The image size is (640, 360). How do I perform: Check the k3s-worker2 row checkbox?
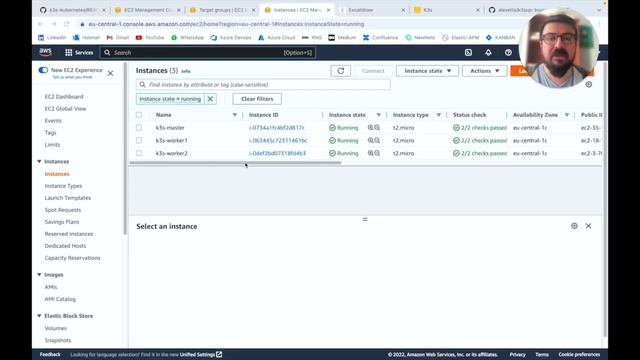[x=139, y=153]
